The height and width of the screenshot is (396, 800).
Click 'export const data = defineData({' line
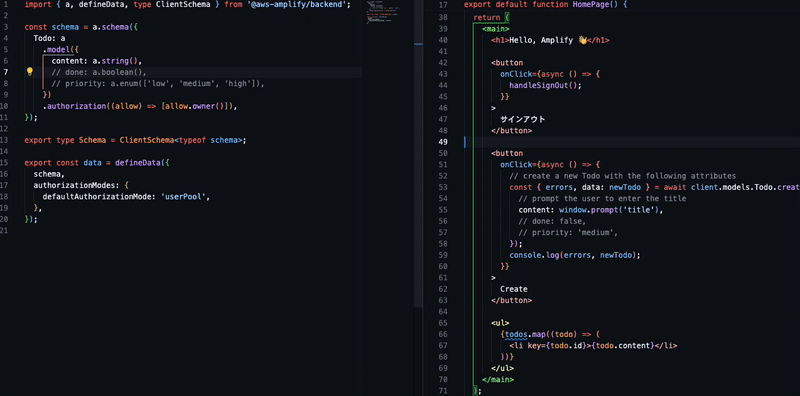[x=96, y=163]
